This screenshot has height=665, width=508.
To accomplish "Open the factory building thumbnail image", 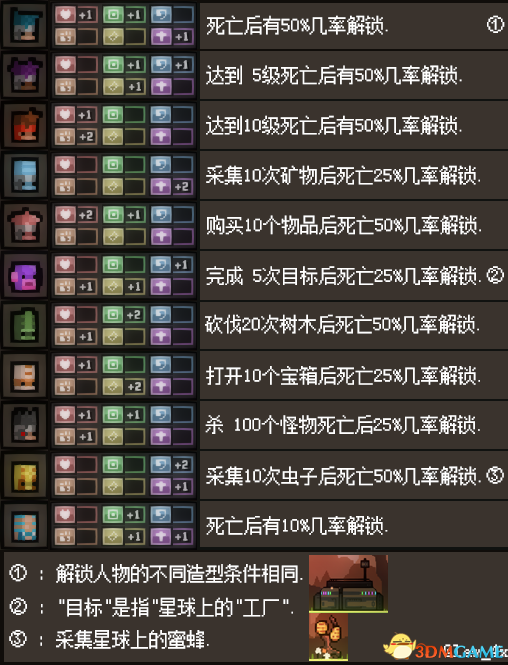I will 349,584.
